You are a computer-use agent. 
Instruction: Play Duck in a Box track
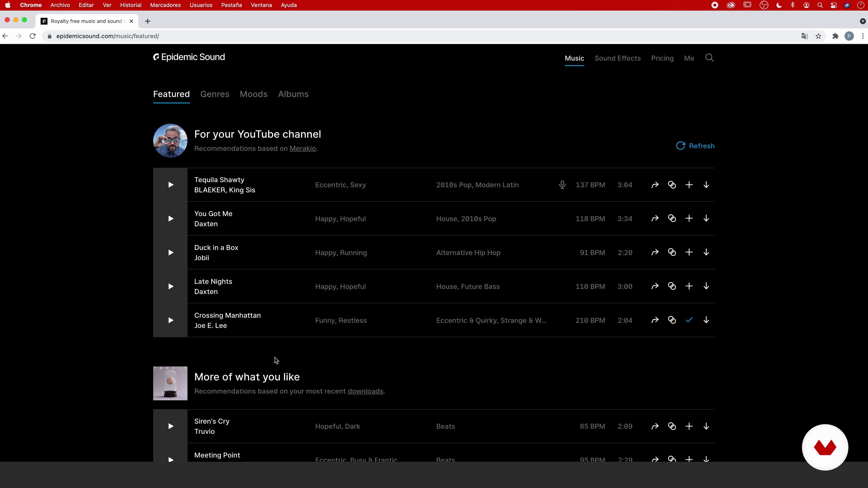click(x=170, y=252)
